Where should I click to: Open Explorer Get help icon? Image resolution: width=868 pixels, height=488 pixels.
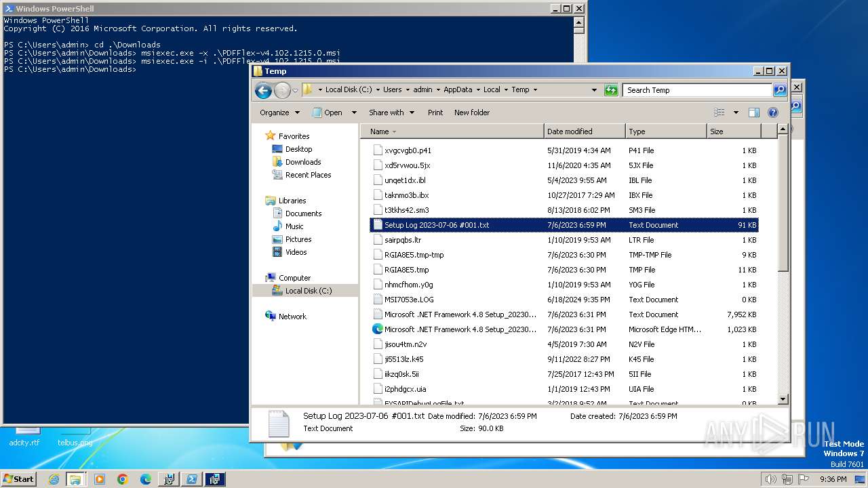pos(772,113)
